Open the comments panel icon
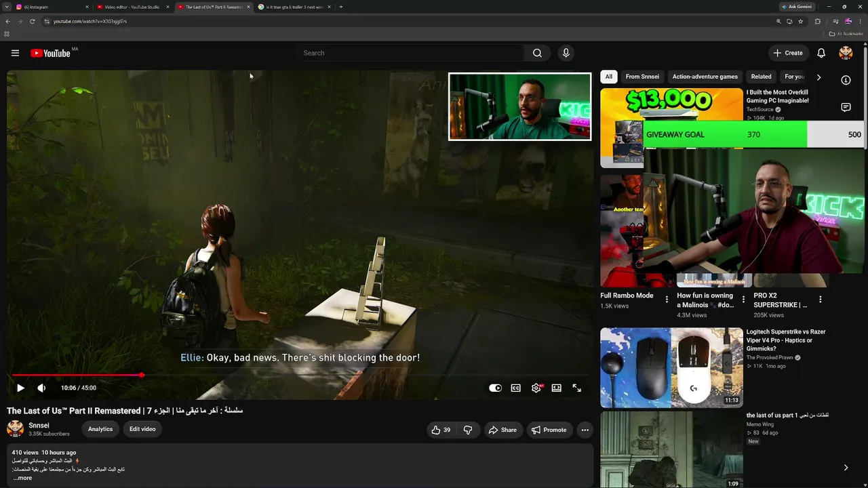This screenshot has width=868, height=488. pos(846,107)
